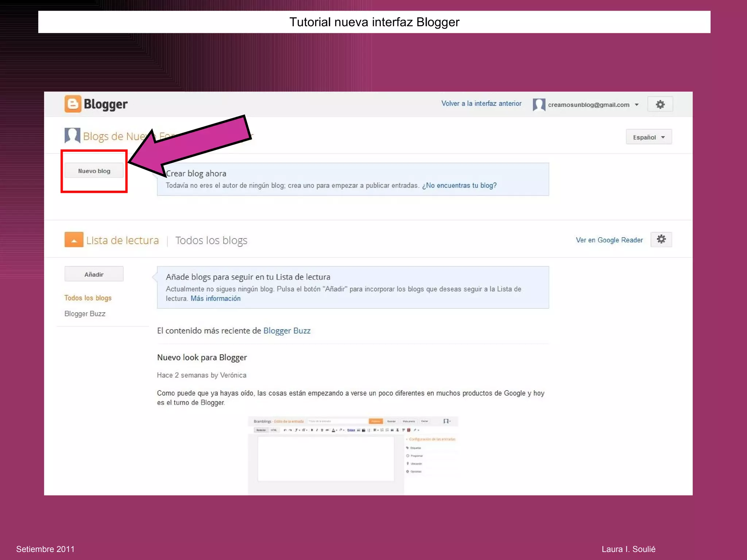Click the Nuevo blog button

94,171
